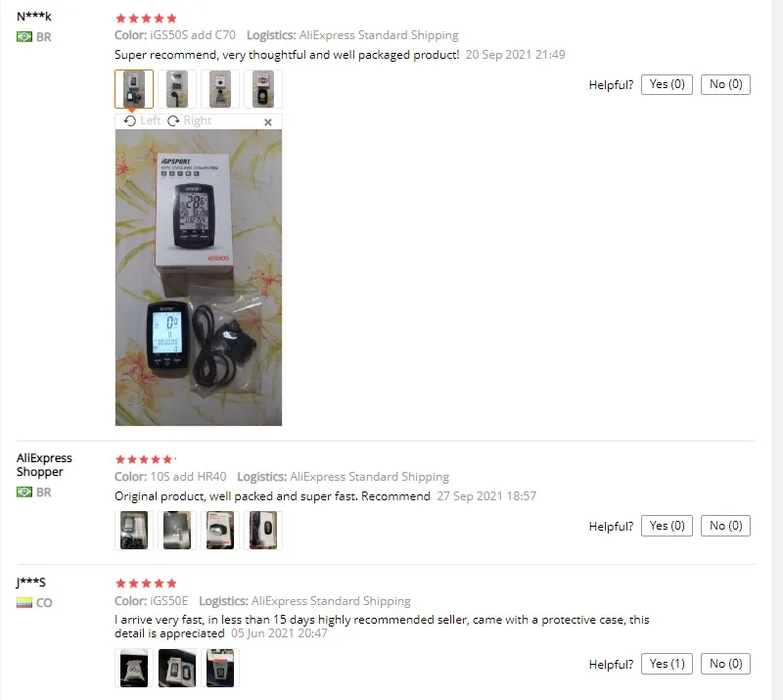Close the enlarged photo viewer
Viewport: 783px width, 700px height.
pos(268,122)
